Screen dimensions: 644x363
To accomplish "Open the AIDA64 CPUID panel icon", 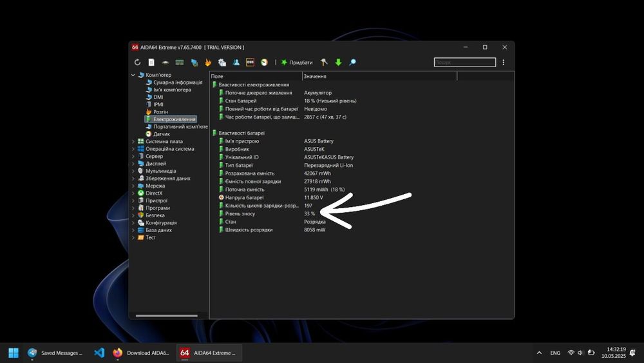I will click(222, 62).
